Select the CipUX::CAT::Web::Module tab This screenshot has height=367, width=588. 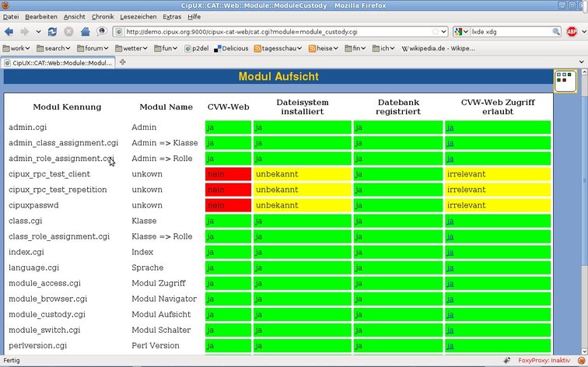pyautogui.click(x=58, y=63)
